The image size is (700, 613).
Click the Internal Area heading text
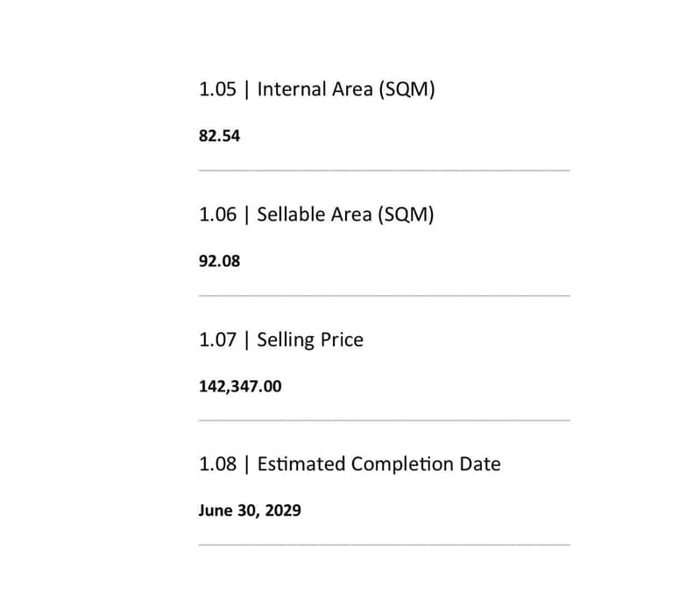point(315,89)
